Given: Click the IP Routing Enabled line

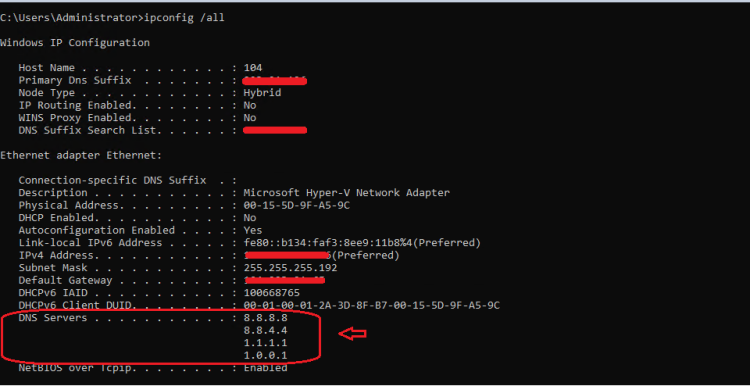Looking at the screenshot, I should 137,105.
